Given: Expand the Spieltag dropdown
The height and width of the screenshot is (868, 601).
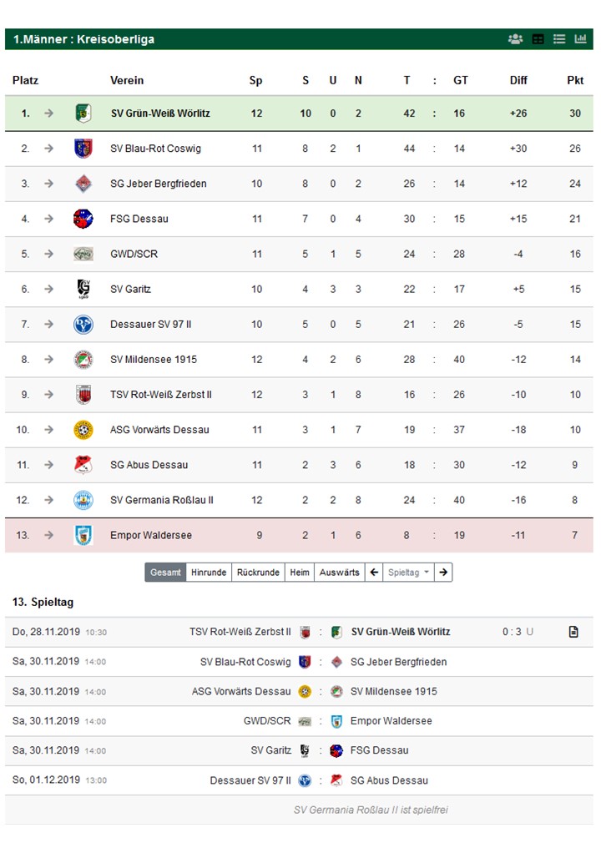Looking at the screenshot, I should [x=408, y=572].
